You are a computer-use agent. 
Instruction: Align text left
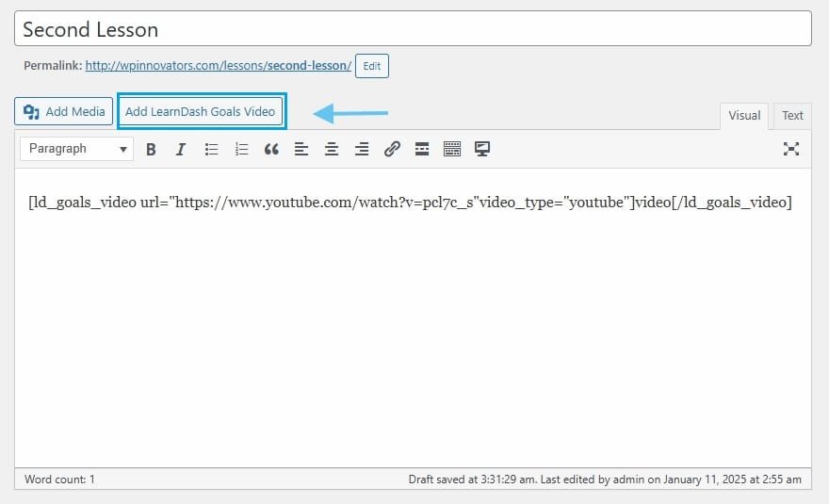coord(301,149)
